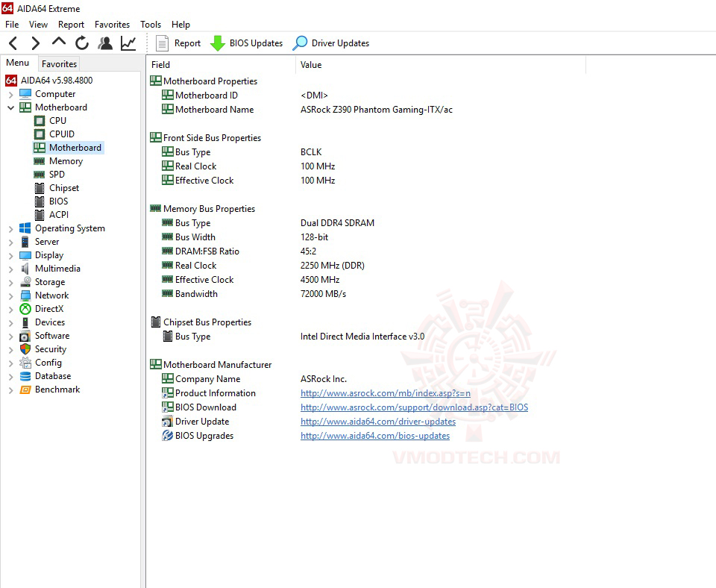Go back with the left arrow toolbar icon
Viewport: 716px width, 588px height.
(x=13, y=43)
